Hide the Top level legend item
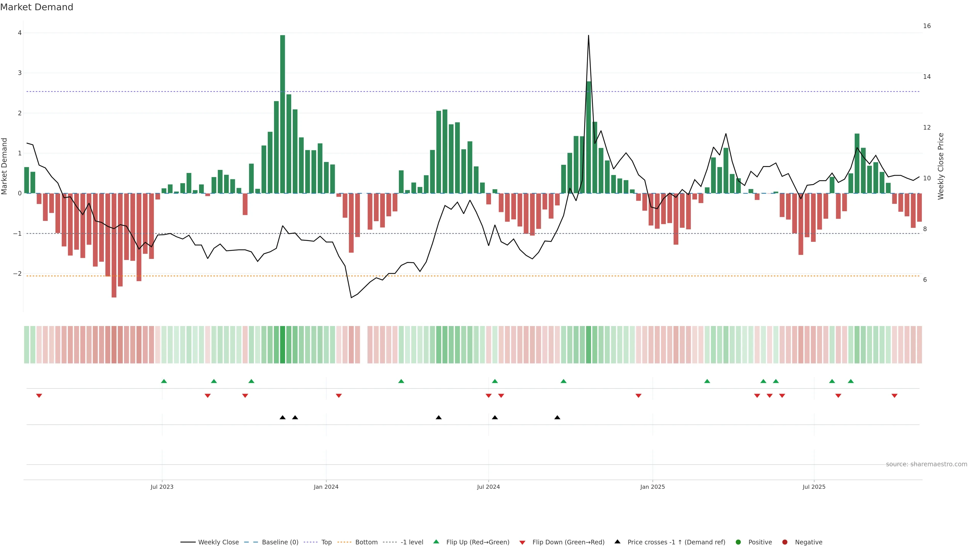980x551 pixels. (x=326, y=542)
